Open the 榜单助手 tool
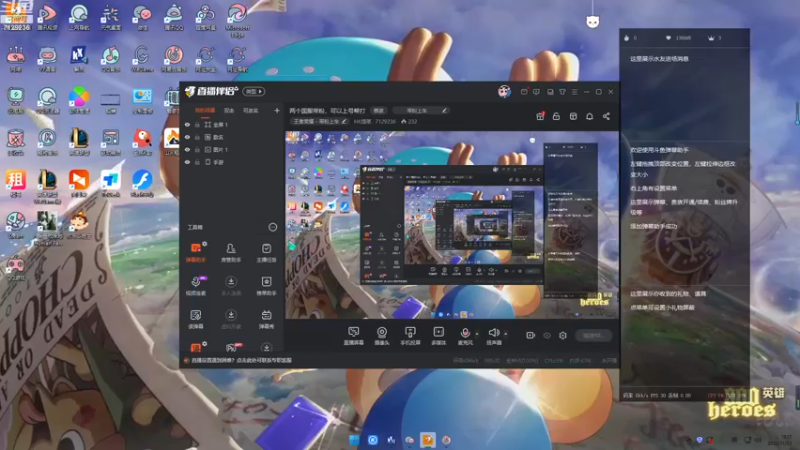The image size is (800, 450). pyautogui.click(x=266, y=286)
